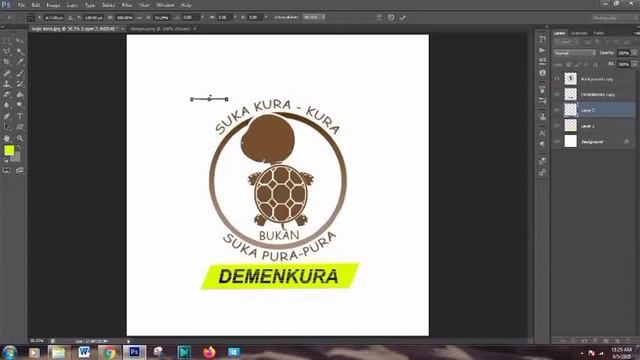Image resolution: width=640 pixels, height=360 pixels.
Task: Select the Magic Wand tool
Action: (x=20, y=51)
